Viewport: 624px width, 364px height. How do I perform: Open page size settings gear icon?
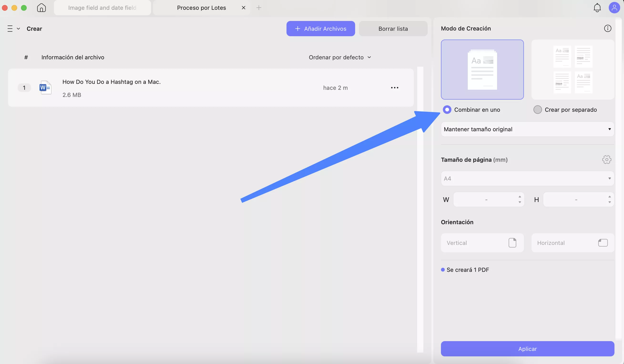point(606,160)
